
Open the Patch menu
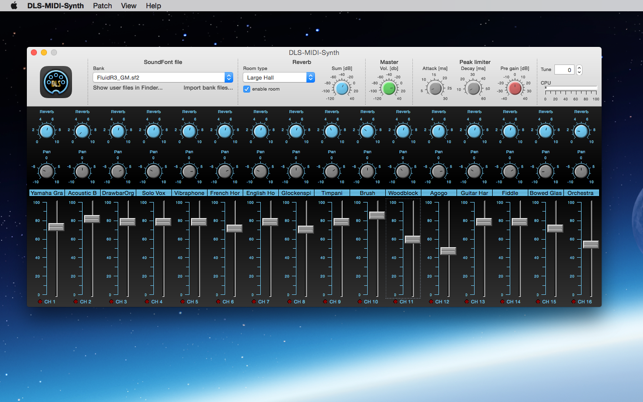[102, 6]
